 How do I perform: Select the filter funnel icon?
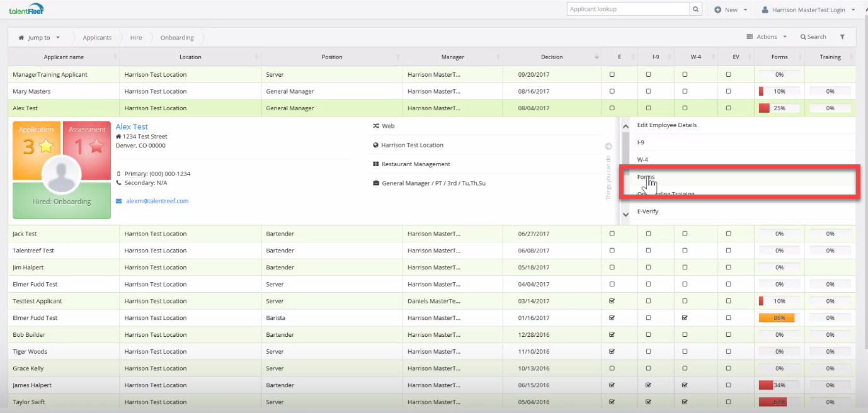(x=842, y=37)
